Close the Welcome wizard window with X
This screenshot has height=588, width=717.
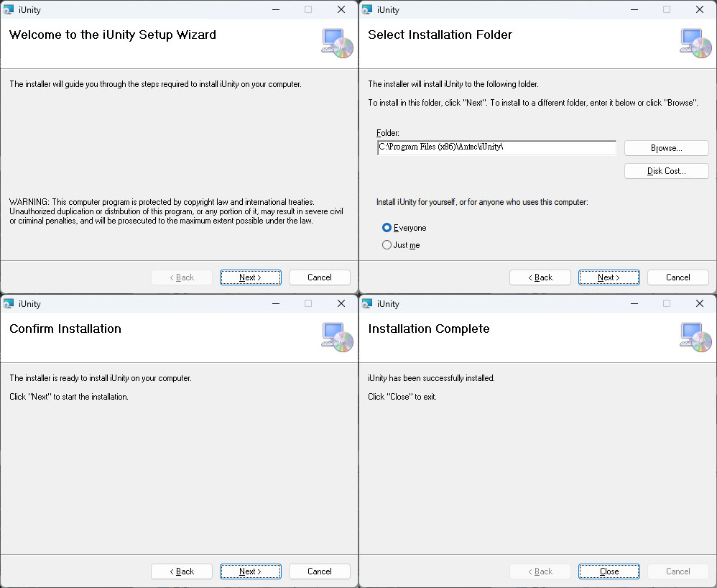tap(341, 9)
